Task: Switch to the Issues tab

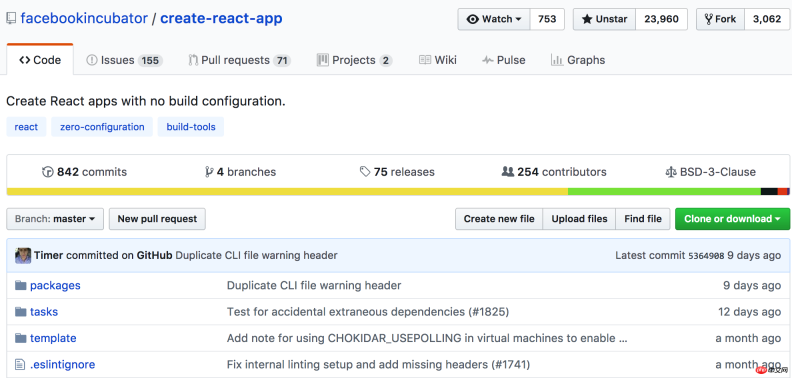Action: (x=124, y=60)
